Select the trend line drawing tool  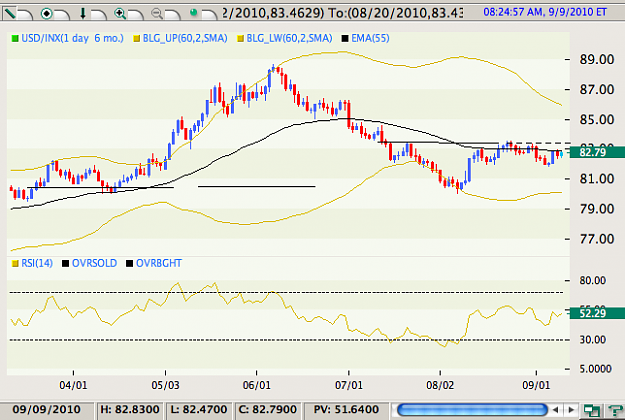9,13
